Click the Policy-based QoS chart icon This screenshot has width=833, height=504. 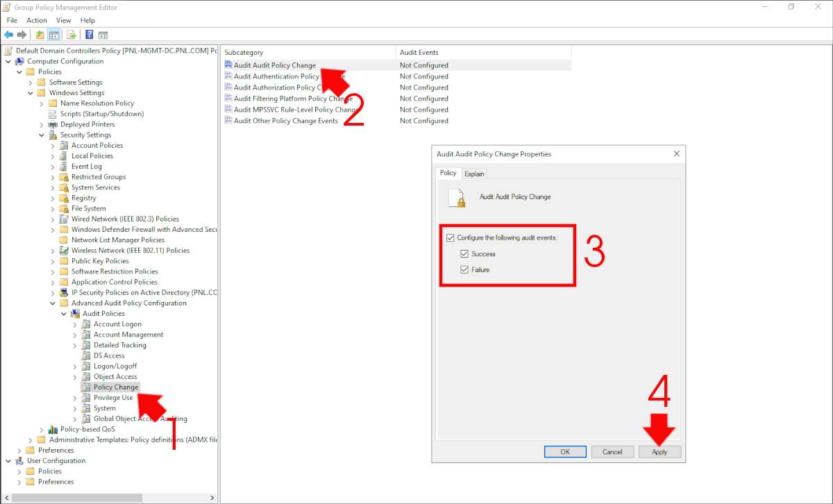click(x=53, y=429)
